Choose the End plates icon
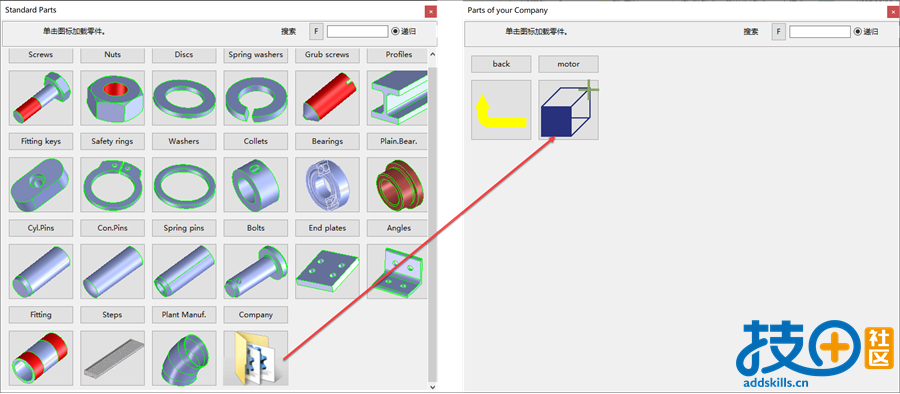This screenshot has height=394, width=900. coord(327,271)
